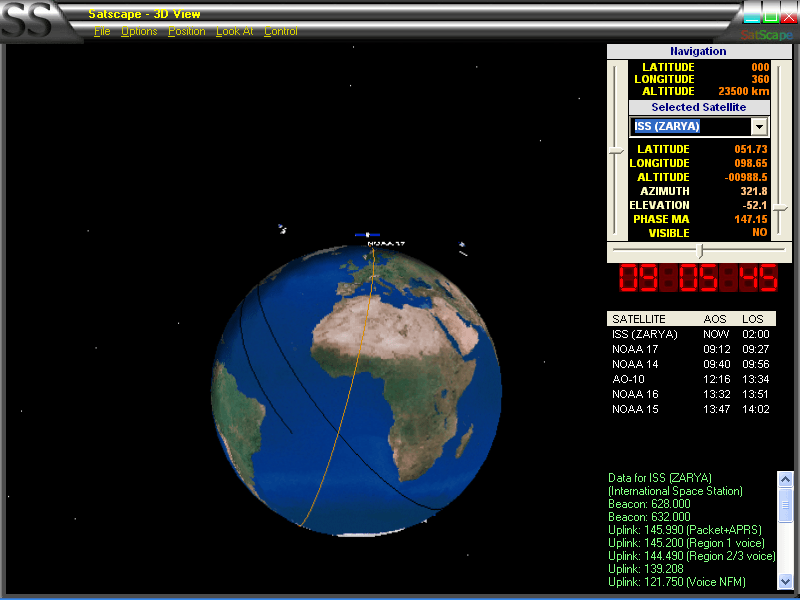This screenshot has height=600, width=800.
Task: Click the Navigation panel header
Action: pos(698,51)
